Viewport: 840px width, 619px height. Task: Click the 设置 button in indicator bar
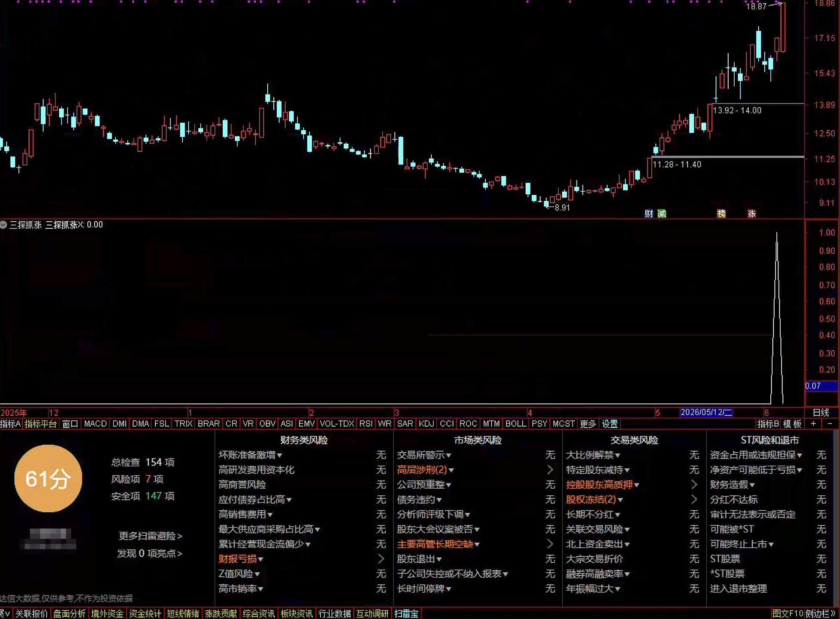610,424
